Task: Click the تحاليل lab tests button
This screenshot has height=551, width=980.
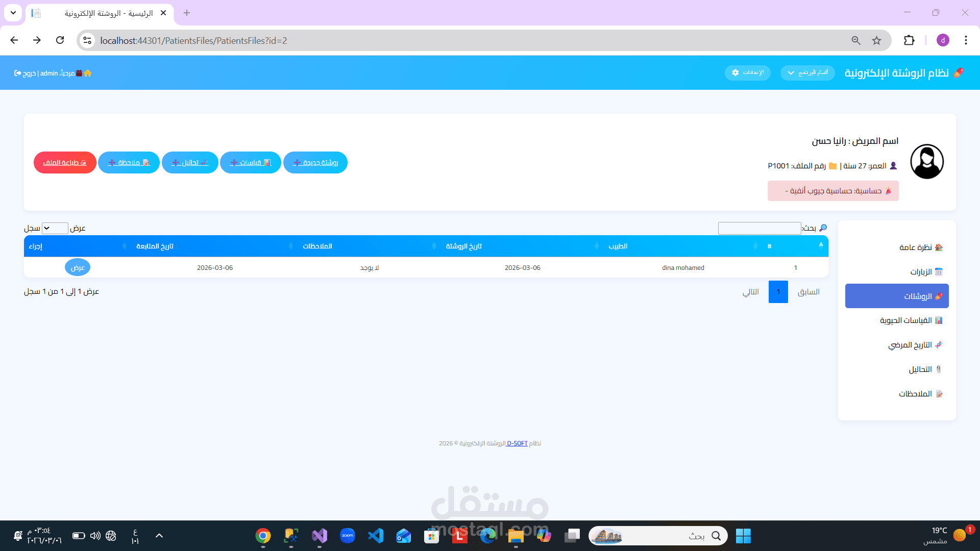Action: 190,162
